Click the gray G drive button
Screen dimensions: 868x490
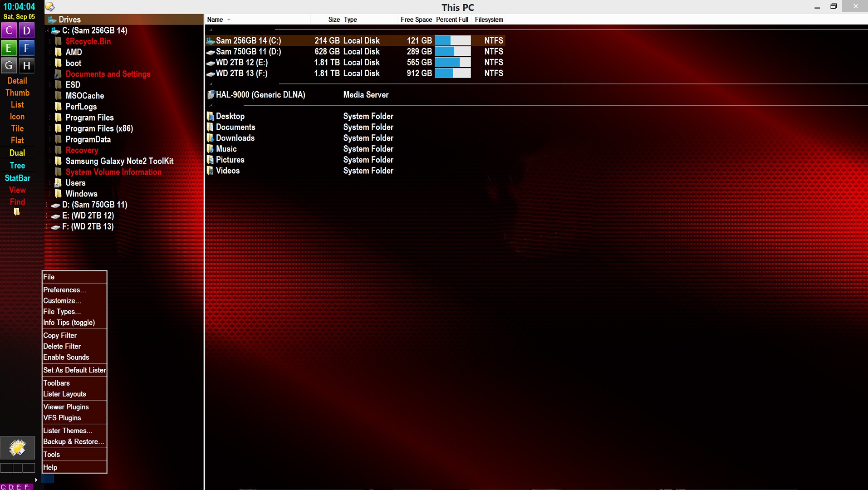coord(9,65)
